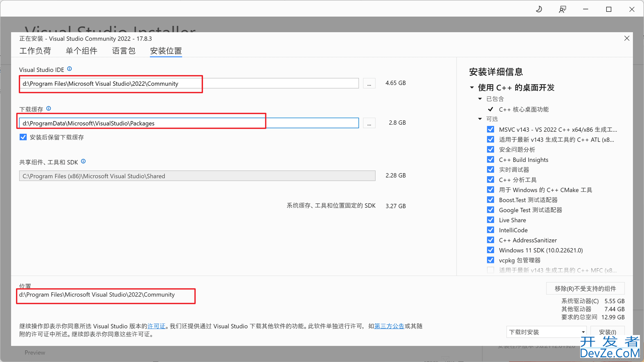Viewport: 644px width, 362px height.
Task: Click the info icon beside 下载缓存
Action: [49, 108]
